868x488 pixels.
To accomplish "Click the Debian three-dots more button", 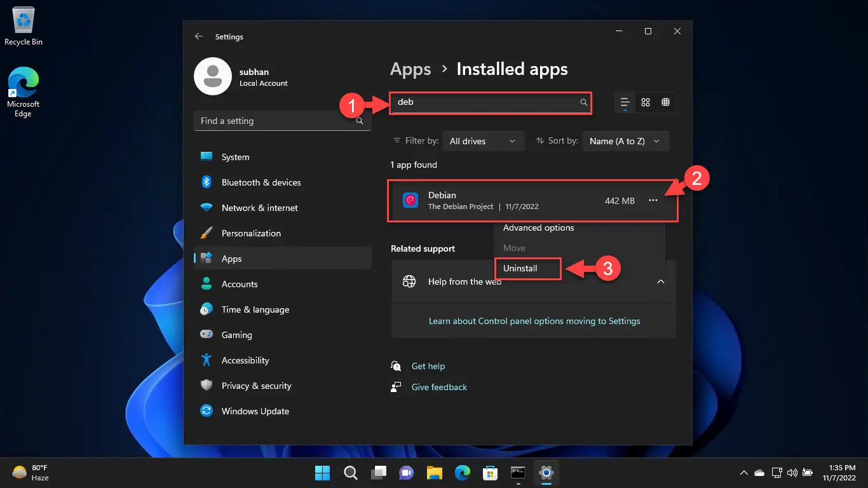I will tap(653, 201).
